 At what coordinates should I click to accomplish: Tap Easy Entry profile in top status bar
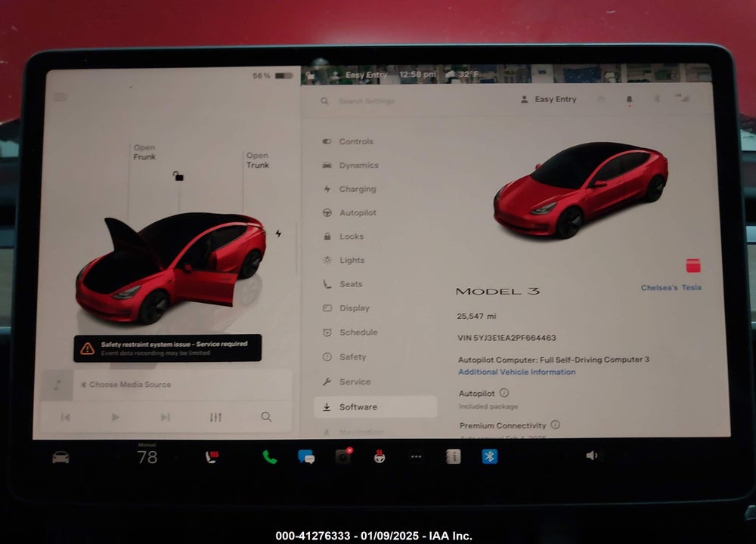[x=359, y=75]
